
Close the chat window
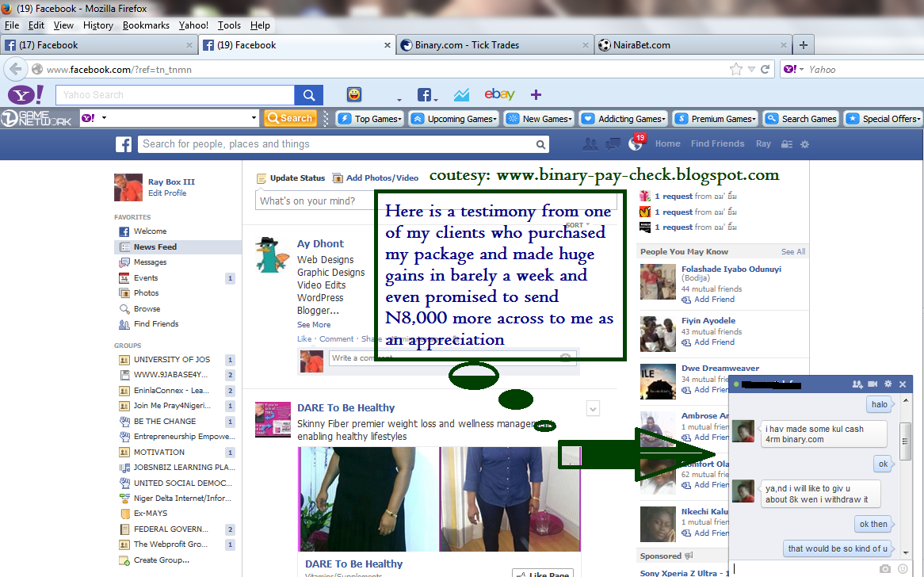click(902, 384)
